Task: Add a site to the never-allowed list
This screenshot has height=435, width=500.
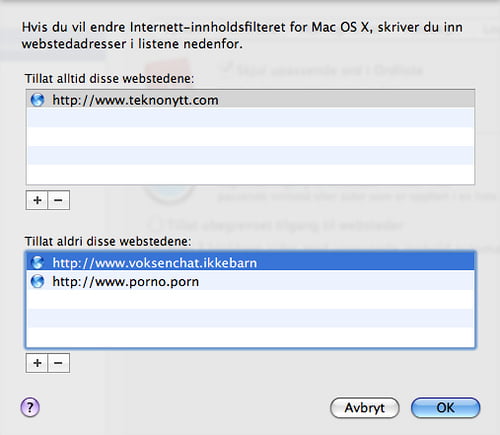Action: [x=37, y=363]
